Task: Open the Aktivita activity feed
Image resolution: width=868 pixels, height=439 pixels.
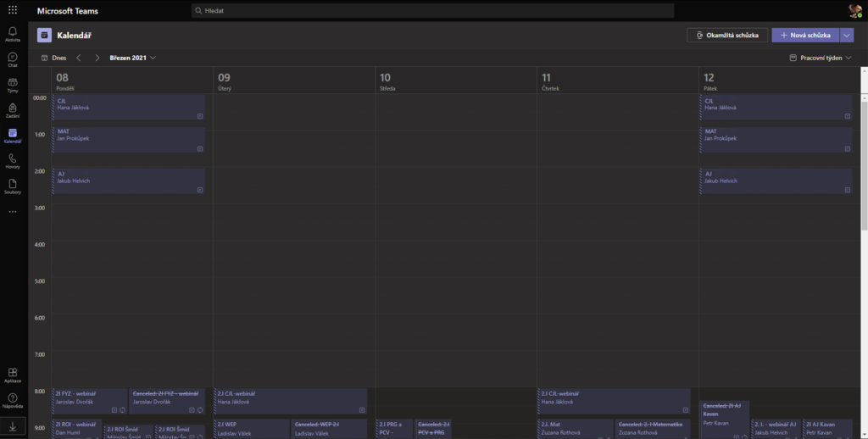Action: (x=13, y=33)
